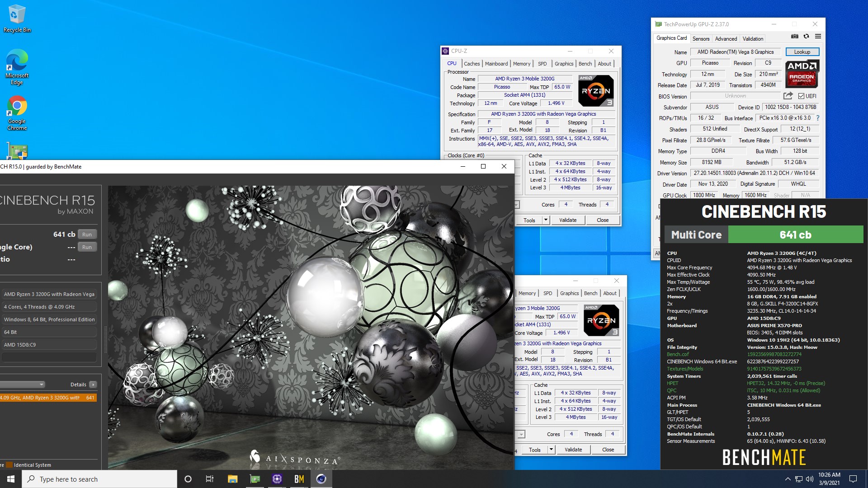Open the Recycle Bin desktop icon

click(17, 19)
